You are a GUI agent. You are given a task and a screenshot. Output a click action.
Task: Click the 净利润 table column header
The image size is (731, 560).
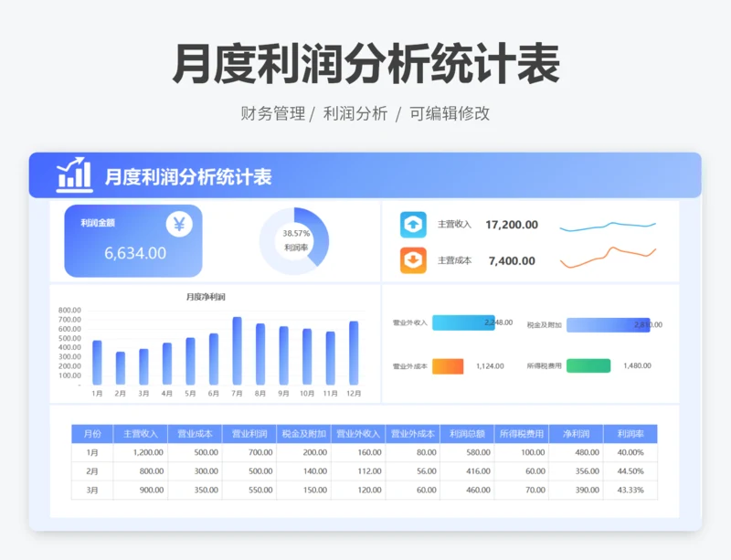click(577, 434)
